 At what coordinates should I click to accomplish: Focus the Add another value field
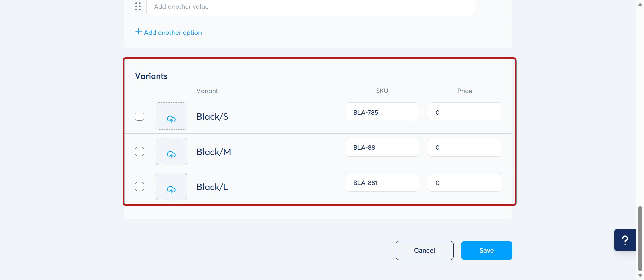(x=311, y=7)
